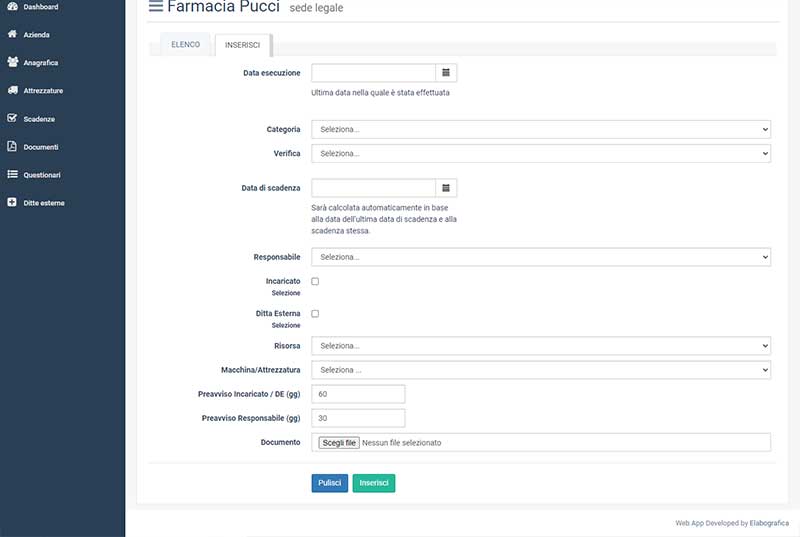Go to Azienda section

tap(36, 35)
